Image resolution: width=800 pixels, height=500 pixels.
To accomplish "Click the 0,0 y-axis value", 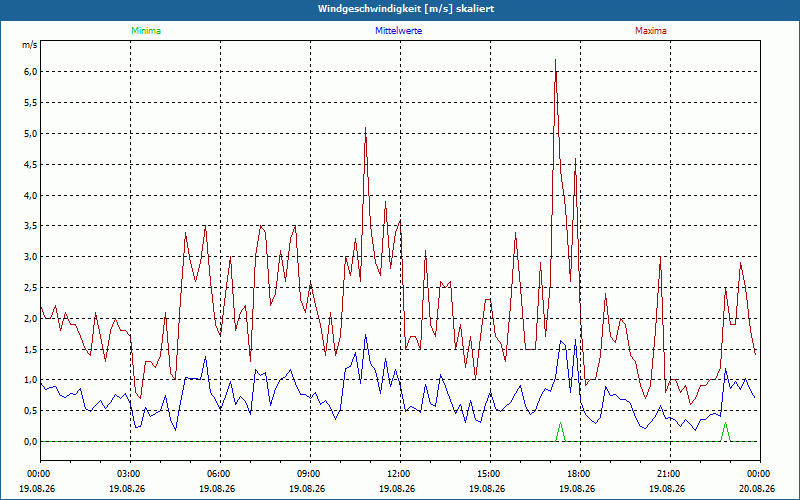I will (x=31, y=442).
